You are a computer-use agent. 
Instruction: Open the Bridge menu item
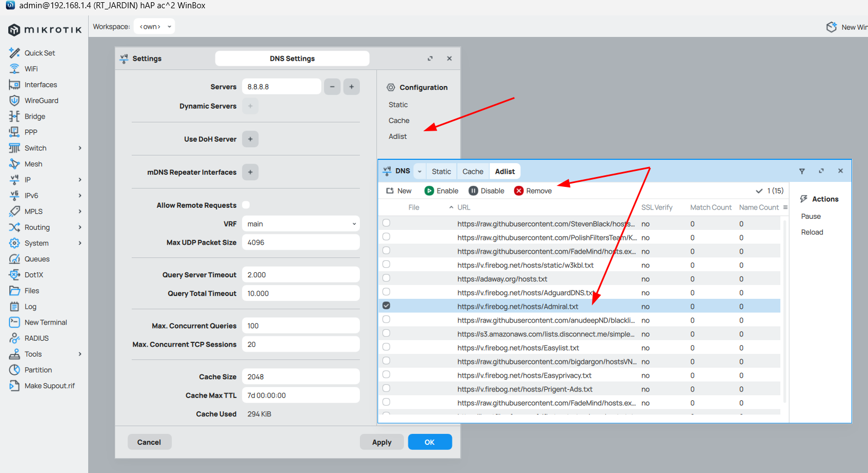pos(34,117)
